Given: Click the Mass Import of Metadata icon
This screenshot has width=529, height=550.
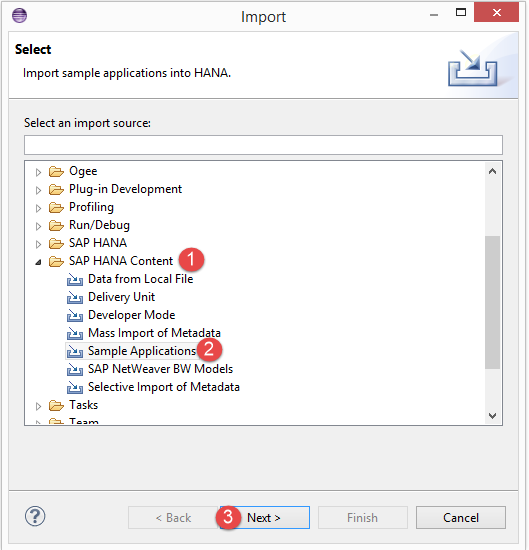Looking at the screenshot, I should pos(75,333).
